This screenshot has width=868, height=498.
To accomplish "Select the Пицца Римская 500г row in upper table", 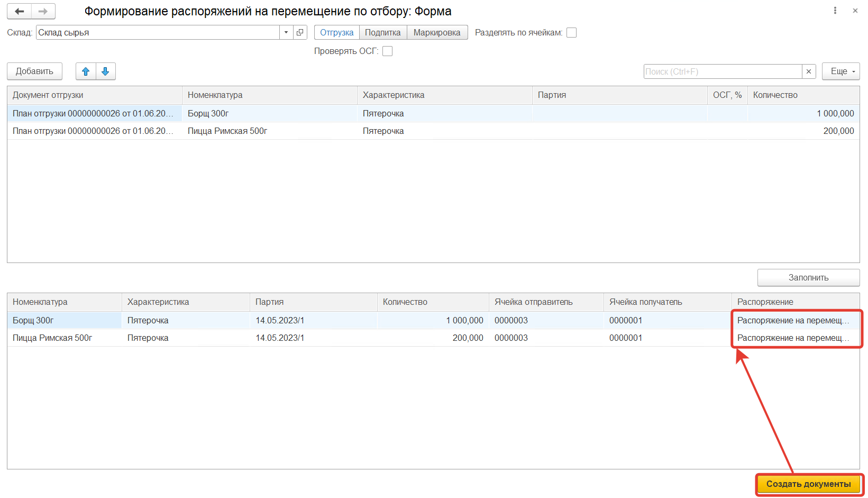I will click(x=227, y=131).
